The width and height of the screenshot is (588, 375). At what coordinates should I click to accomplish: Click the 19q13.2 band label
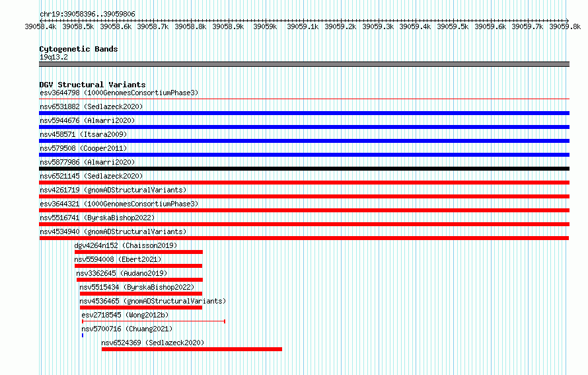coord(54,57)
